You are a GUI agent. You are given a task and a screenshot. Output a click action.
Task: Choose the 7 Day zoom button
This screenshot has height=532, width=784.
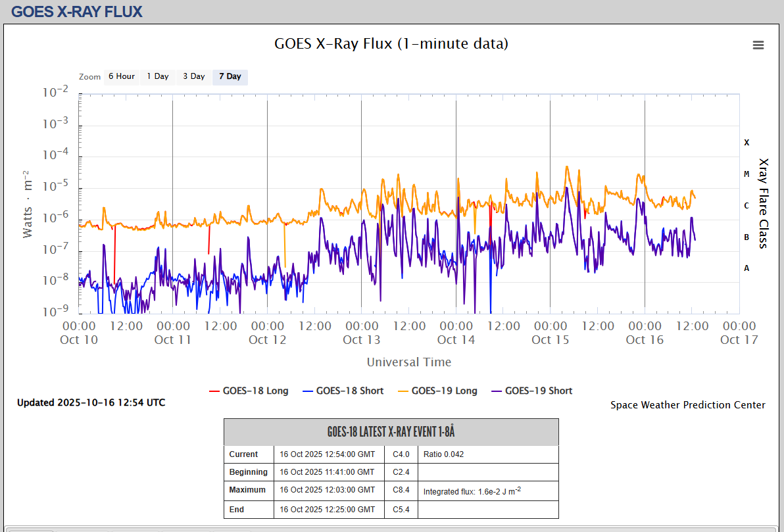click(230, 77)
